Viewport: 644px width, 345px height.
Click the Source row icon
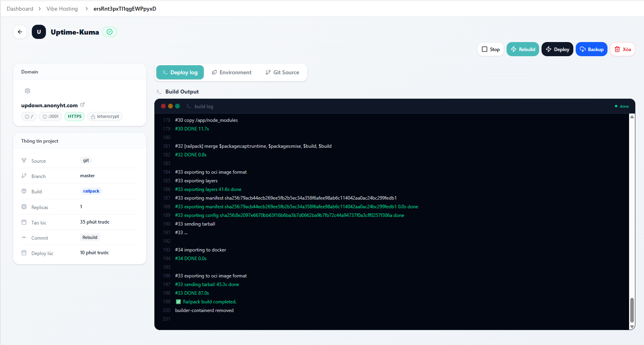pyautogui.click(x=24, y=160)
